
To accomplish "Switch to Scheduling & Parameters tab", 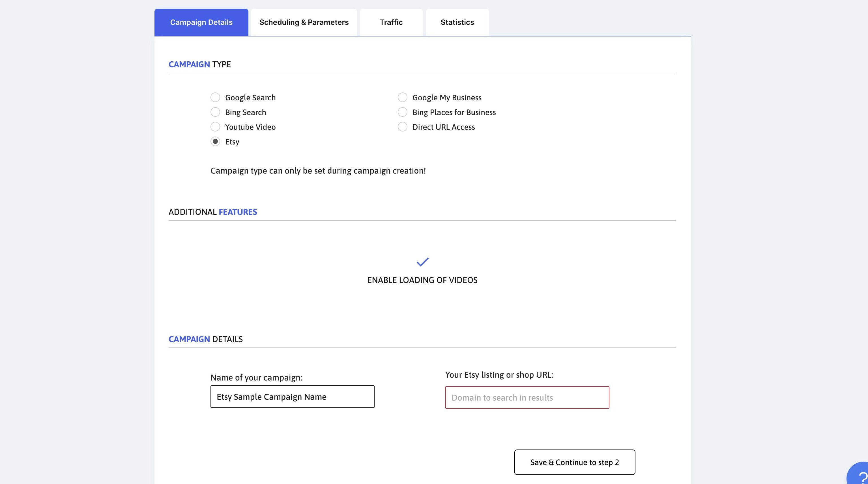I will (x=304, y=22).
